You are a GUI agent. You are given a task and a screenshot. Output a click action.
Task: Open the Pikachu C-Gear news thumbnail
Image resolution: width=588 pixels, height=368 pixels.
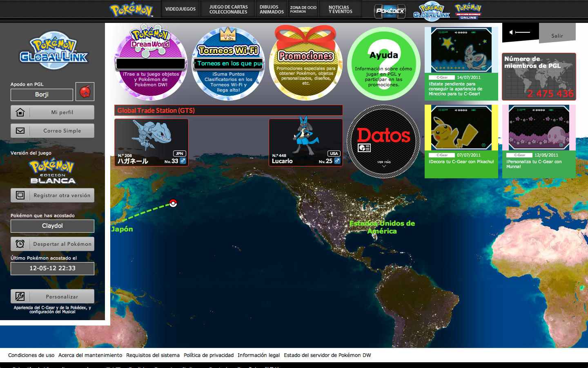[461, 128]
